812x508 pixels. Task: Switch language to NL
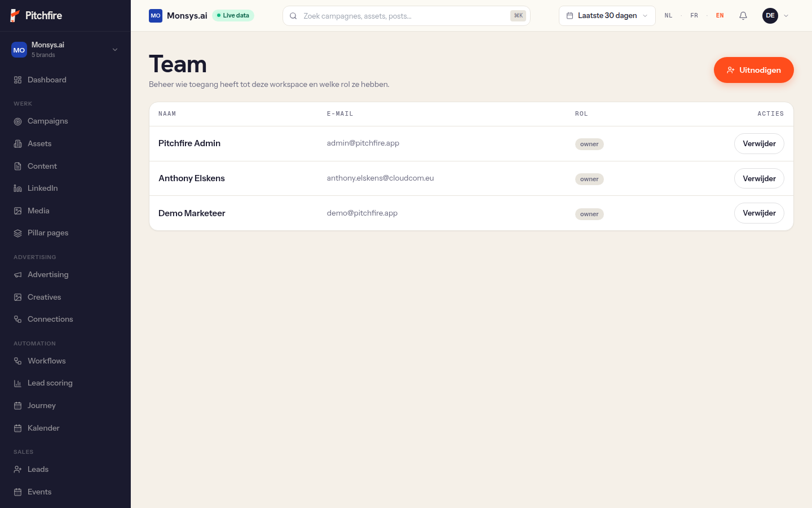click(668, 16)
